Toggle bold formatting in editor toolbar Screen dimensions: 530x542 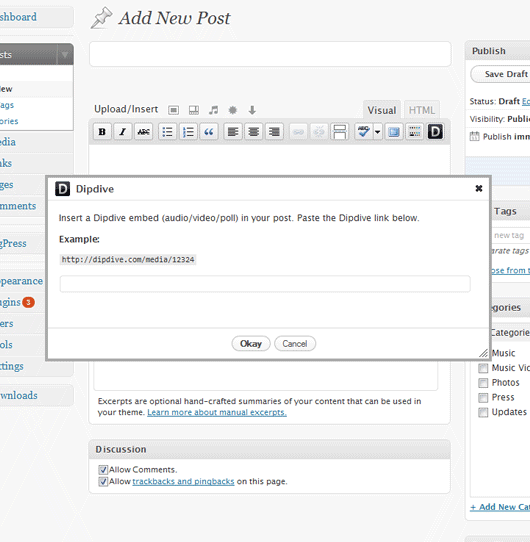[102, 132]
